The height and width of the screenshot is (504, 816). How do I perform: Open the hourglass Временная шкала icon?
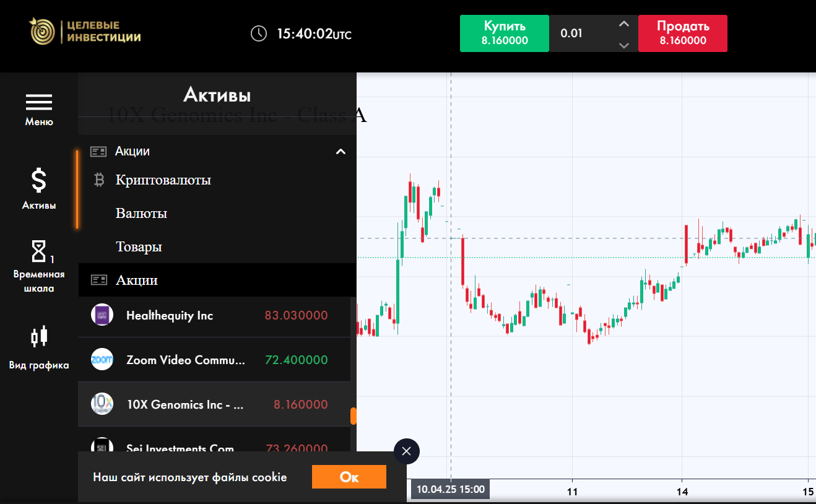[39, 251]
